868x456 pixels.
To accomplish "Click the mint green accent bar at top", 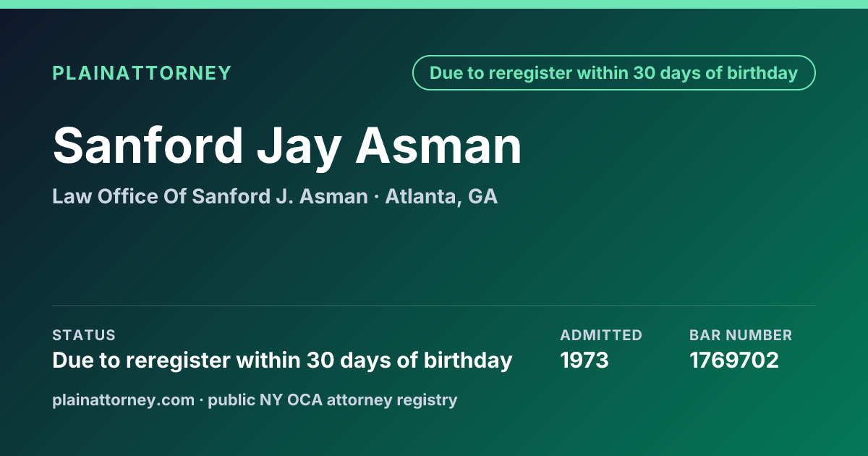I will pos(434,4).
